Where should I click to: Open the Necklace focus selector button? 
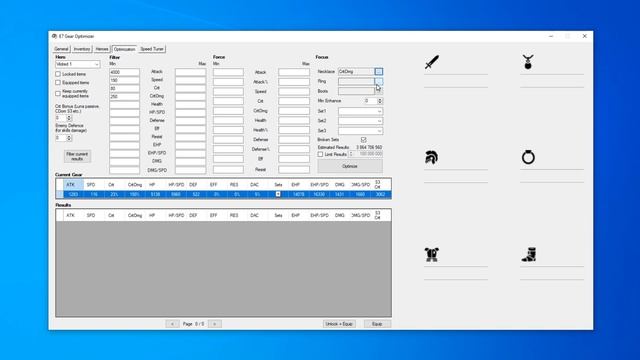coord(378,71)
